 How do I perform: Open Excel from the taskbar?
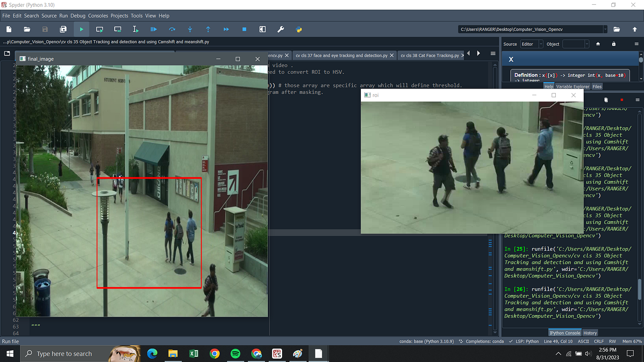193,354
